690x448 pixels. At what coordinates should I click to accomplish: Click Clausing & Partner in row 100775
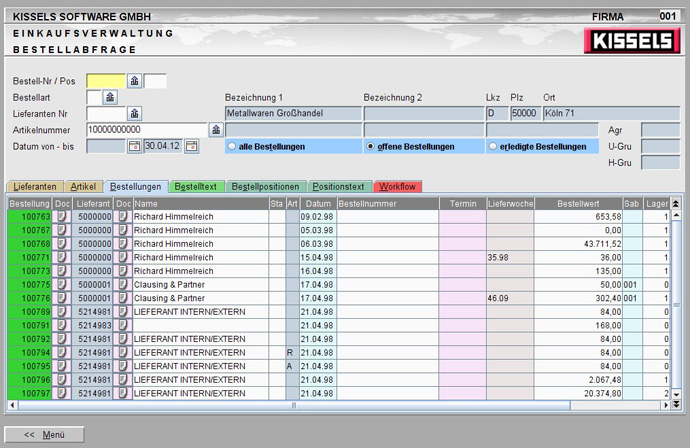[169, 285]
